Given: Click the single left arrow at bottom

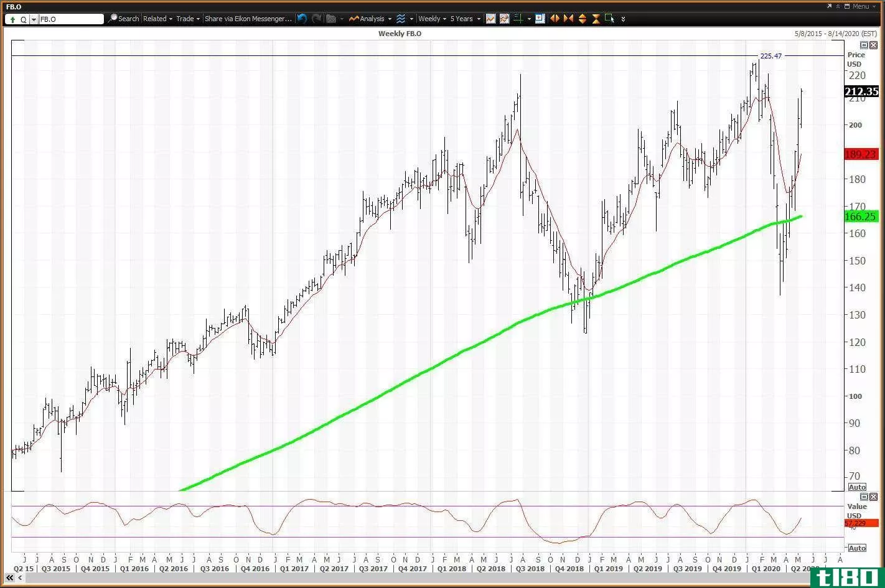Looking at the screenshot, I should (x=21, y=578).
